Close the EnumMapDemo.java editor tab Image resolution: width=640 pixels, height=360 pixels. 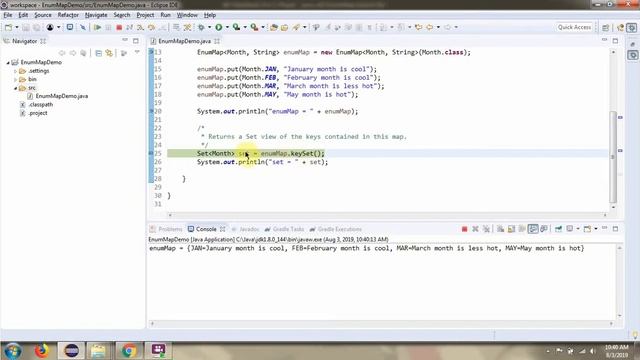(217, 41)
